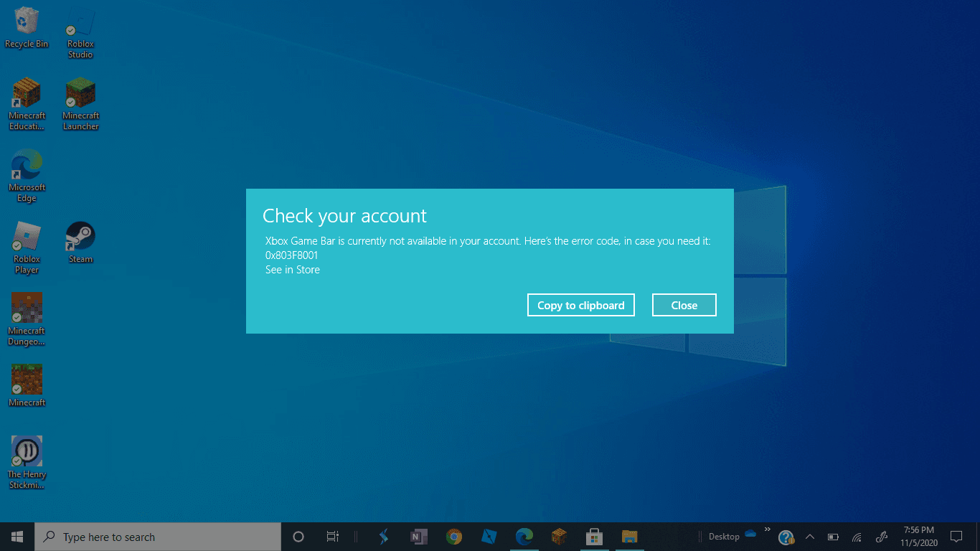Image resolution: width=980 pixels, height=551 pixels.
Task: Select the Recycle Bin desktop icon
Action: (x=27, y=28)
